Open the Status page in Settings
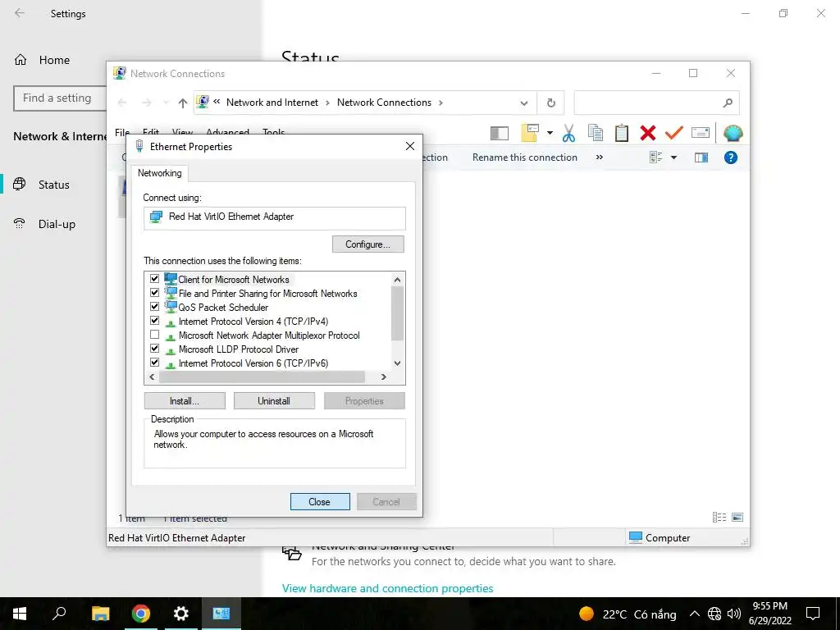The height and width of the screenshot is (630, 840). [53, 185]
